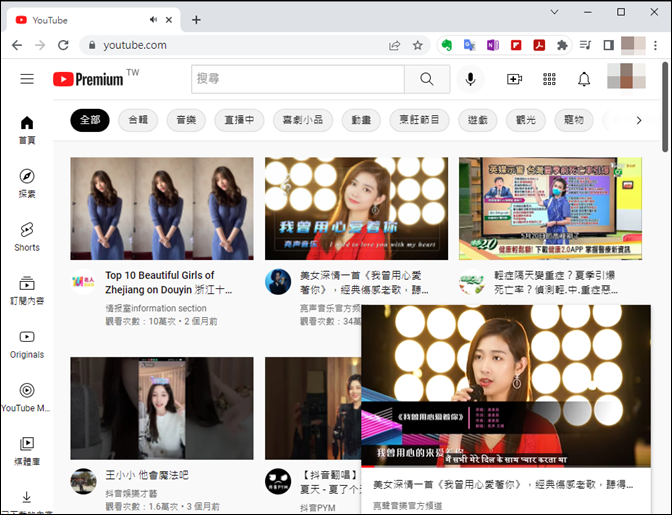The height and width of the screenshot is (515, 672).
Task: Open channel 情报室information section
Action: tap(156, 308)
